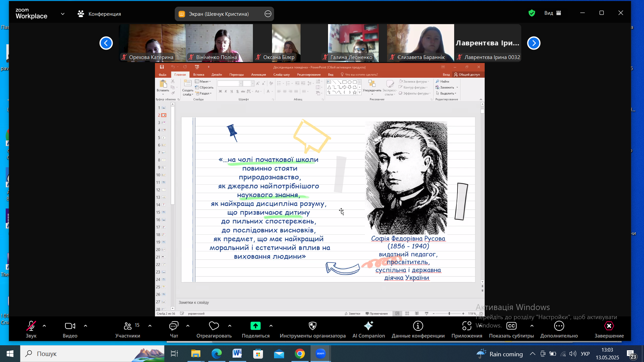
Task: Toggle underline Ч formatting
Action: pos(231,91)
